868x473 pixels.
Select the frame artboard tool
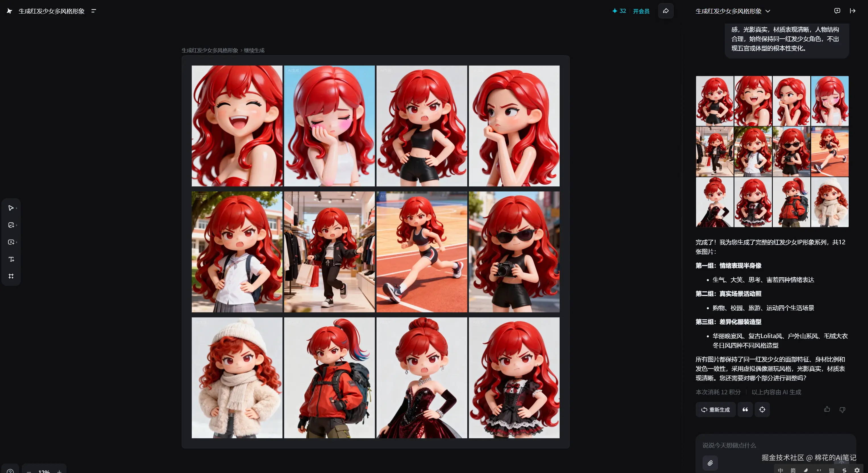(x=11, y=276)
